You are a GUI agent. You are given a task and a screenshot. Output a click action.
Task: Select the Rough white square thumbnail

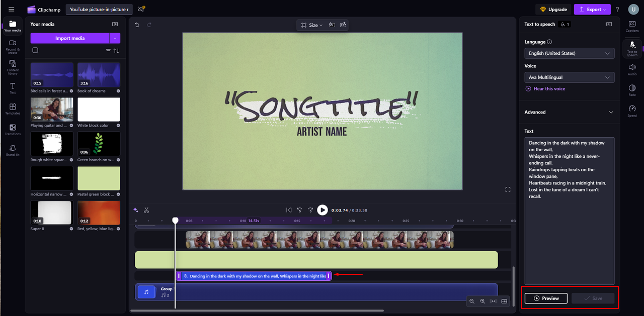point(52,144)
